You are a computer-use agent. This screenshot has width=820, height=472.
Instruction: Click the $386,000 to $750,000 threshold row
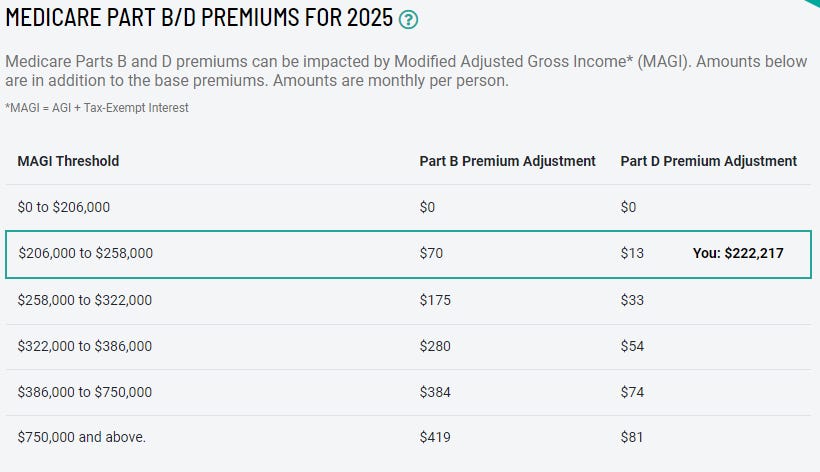408,393
